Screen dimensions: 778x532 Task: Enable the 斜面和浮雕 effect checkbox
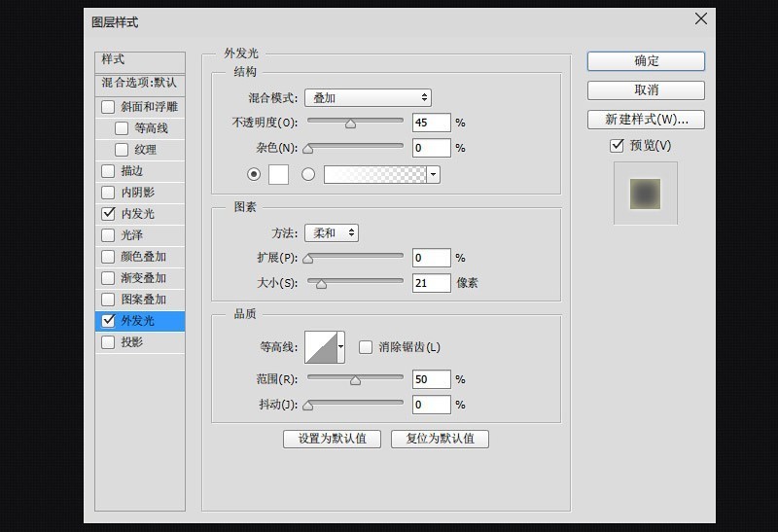[108, 107]
